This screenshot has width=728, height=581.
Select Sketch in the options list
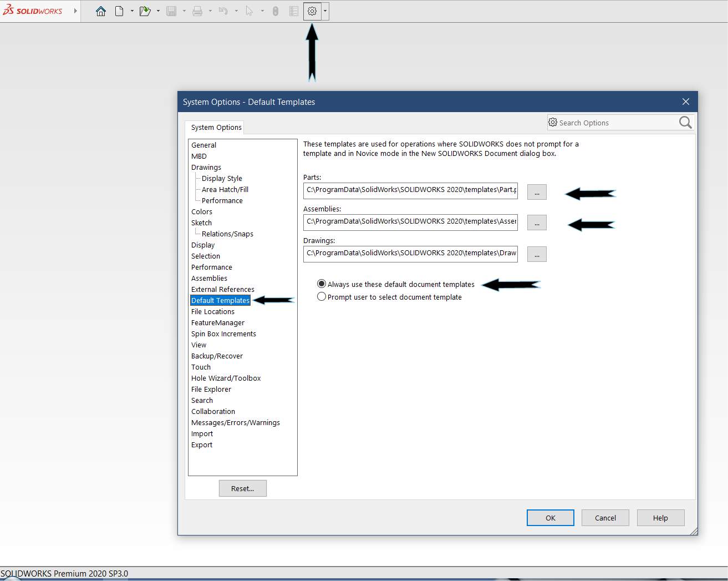pos(201,223)
